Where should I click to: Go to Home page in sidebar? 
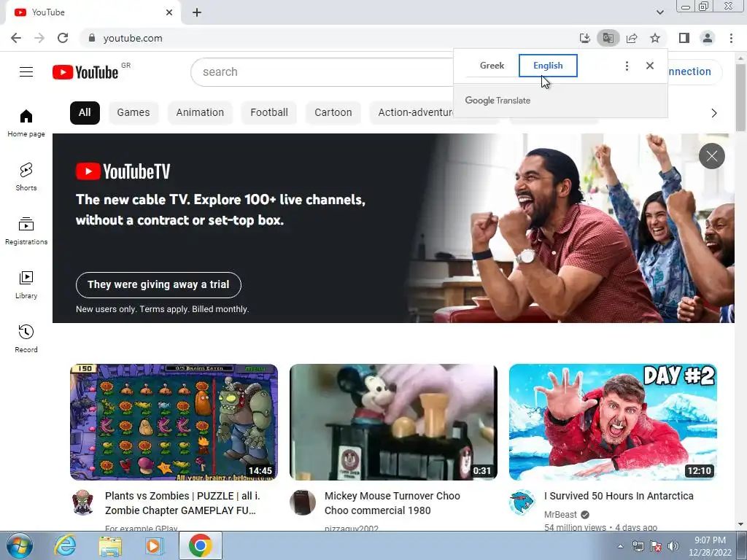(x=26, y=122)
